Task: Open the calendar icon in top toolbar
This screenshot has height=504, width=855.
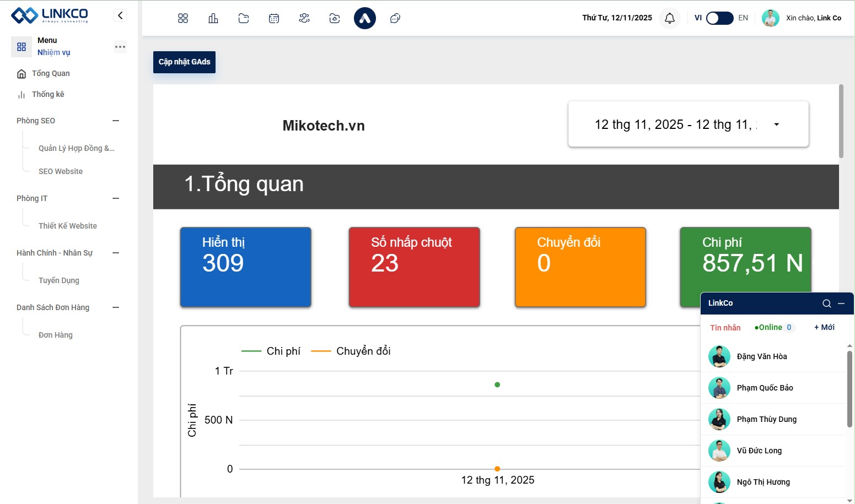Action: [x=274, y=19]
